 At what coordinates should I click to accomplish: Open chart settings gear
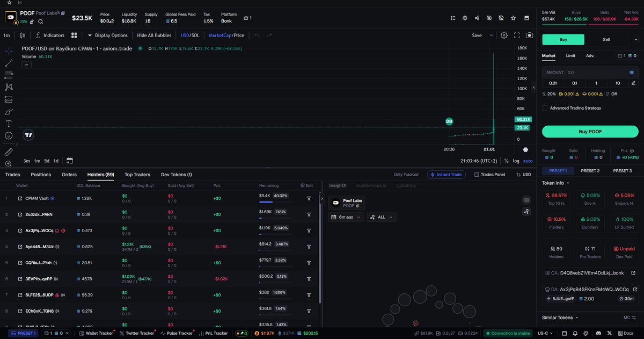(x=504, y=35)
